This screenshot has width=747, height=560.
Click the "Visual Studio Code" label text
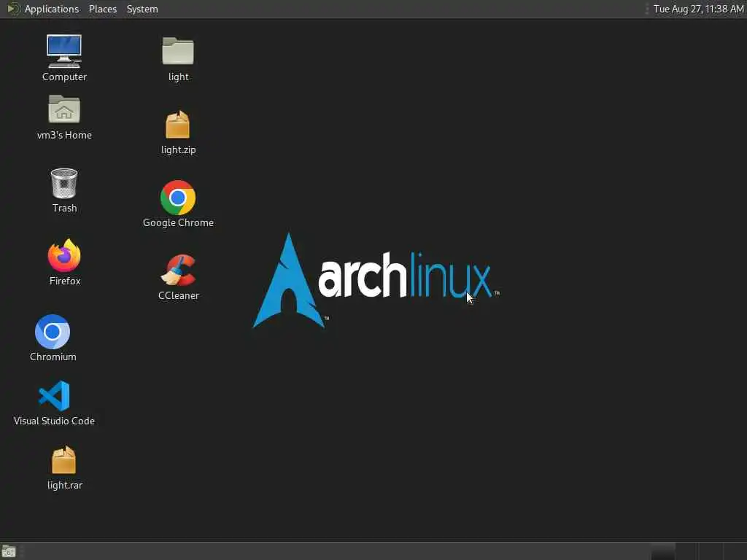[54, 421]
